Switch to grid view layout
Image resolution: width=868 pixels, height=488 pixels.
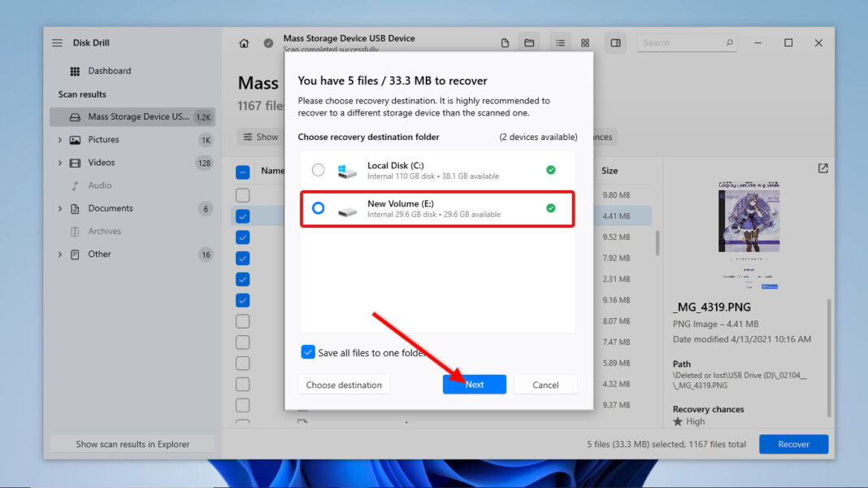click(585, 41)
